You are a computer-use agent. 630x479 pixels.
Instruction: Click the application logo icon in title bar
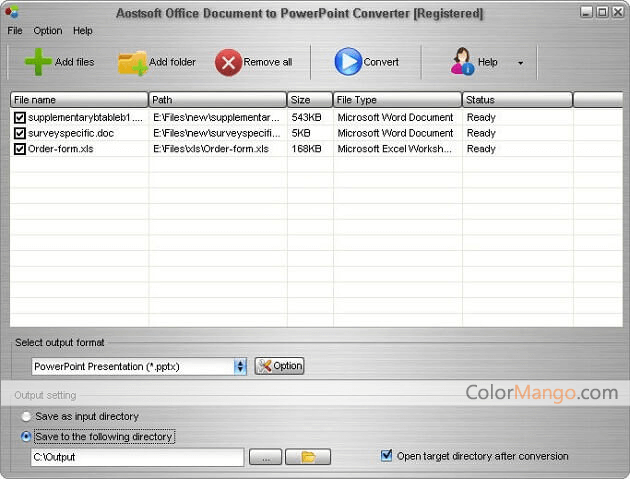point(12,12)
